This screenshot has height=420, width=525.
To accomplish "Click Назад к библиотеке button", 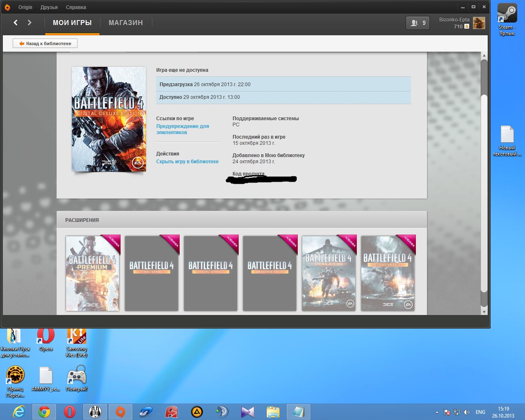I will [x=45, y=43].
